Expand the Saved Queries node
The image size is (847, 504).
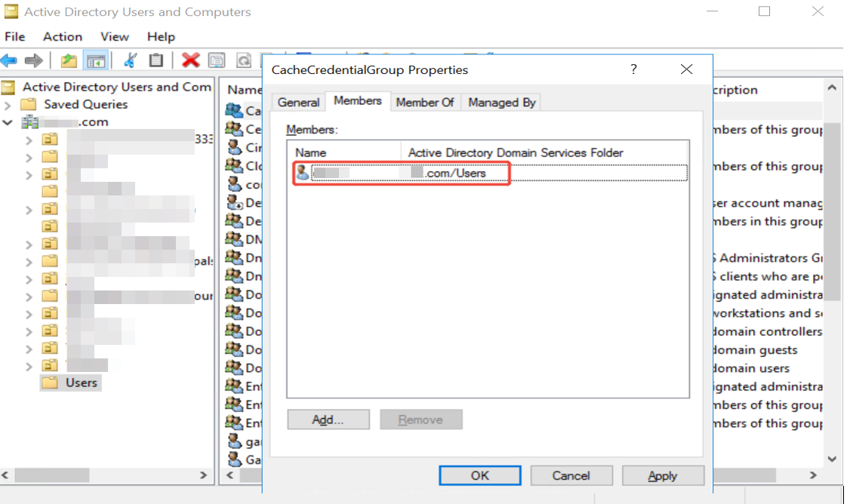pos(8,105)
